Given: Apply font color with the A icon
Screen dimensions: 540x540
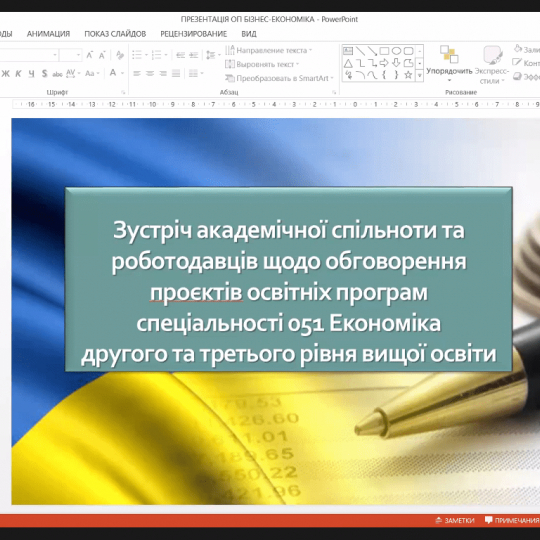Looking at the screenshot, I should pyautogui.click(x=113, y=73).
